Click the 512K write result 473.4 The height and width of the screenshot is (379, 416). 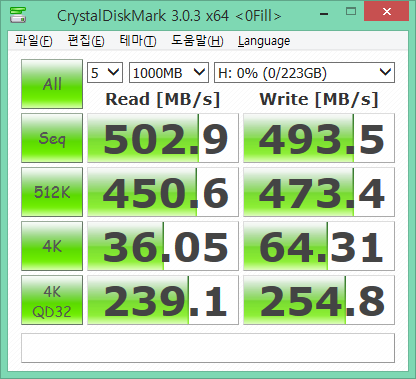pyautogui.click(x=319, y=192)
